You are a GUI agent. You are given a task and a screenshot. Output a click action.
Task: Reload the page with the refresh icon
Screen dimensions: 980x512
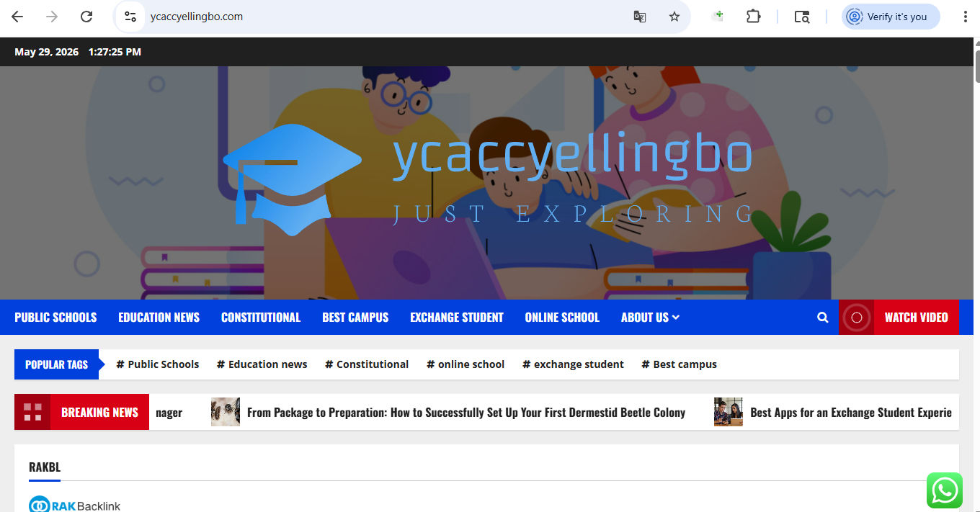point(86,17)
